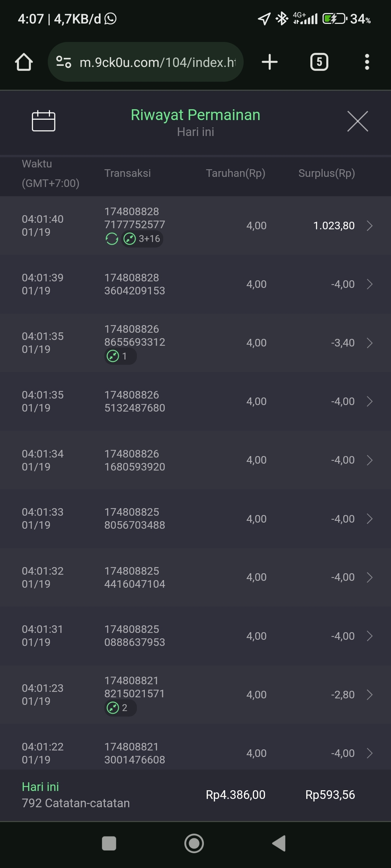Tap the Hari ini summary label
Image resolution: width=391 pixels, height=868 pixels.
[x=40, y=787]
